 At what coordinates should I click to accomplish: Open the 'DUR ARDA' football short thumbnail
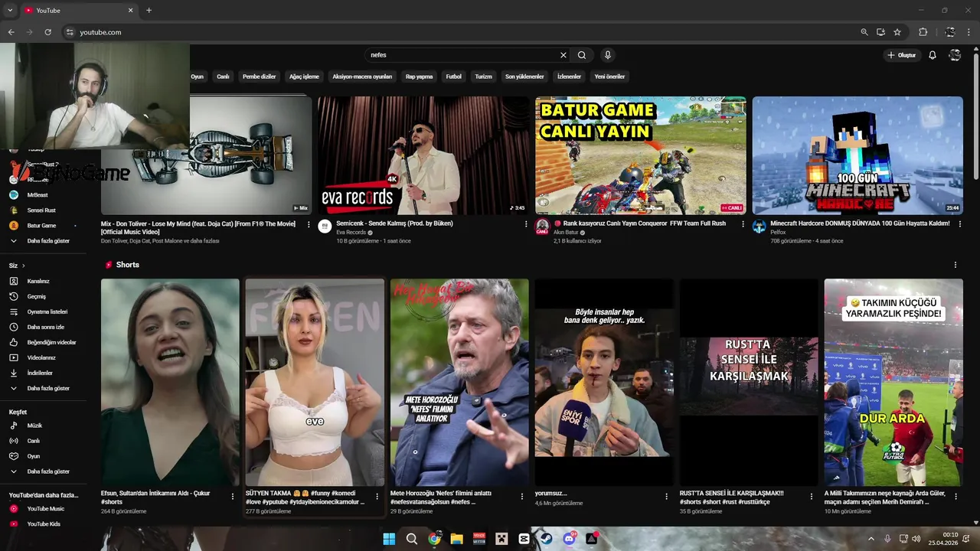pyautogui.click(x=893, y=382)
